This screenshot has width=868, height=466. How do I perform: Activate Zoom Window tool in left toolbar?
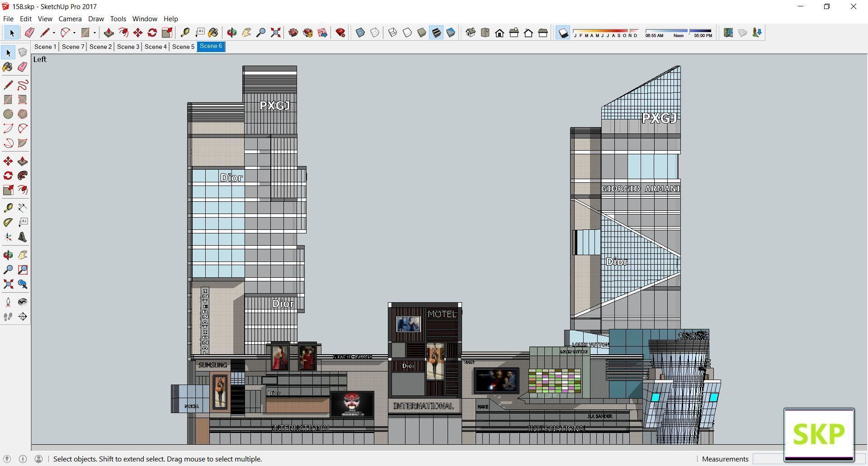coord(23,270)
